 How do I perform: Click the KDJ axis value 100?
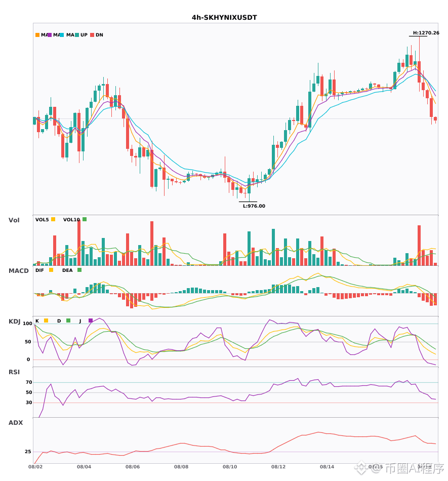click(27, 324)
